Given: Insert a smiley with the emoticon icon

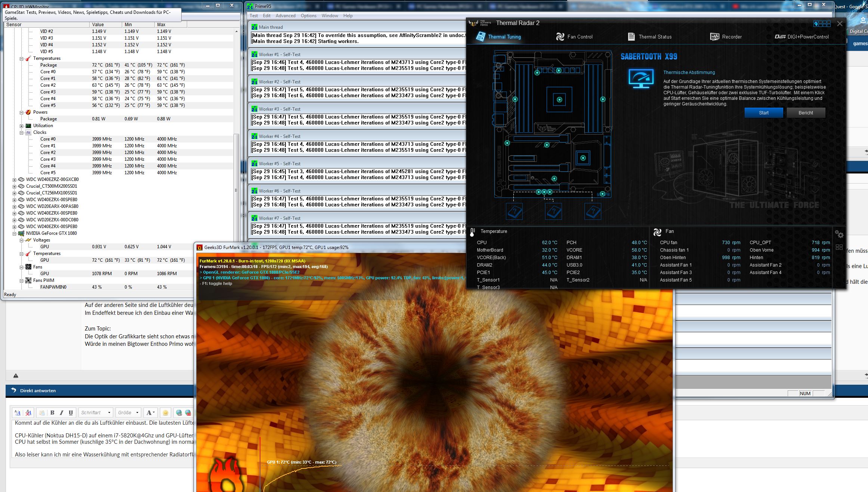Looking at the screenshot, I should pyautogui.click(x=166, y=413).
